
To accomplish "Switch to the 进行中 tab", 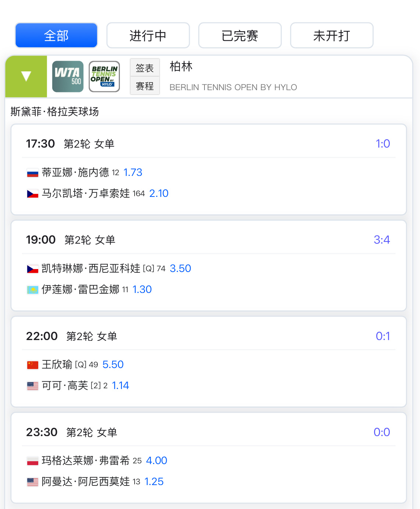I will (x=148, y=36).
